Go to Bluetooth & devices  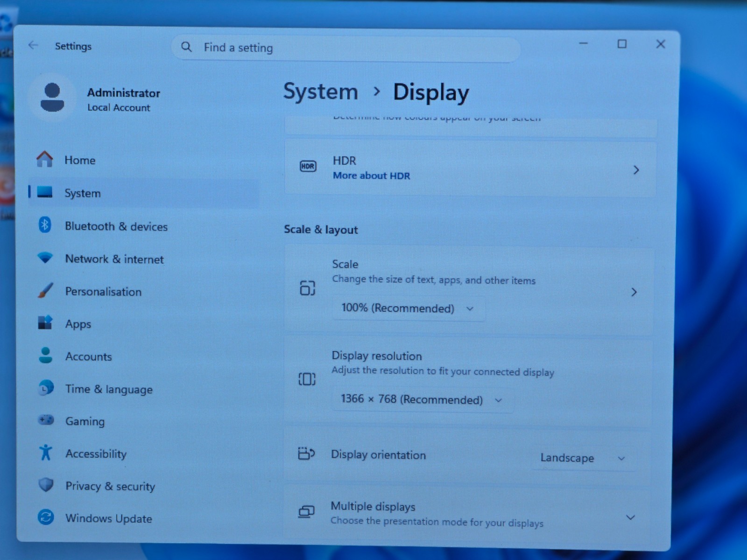(142, 226)
